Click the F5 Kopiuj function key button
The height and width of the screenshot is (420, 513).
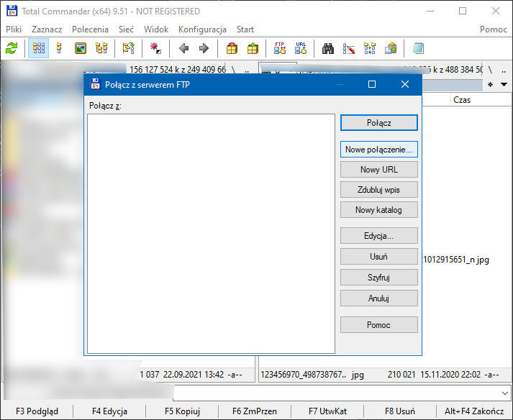[183, 411]
